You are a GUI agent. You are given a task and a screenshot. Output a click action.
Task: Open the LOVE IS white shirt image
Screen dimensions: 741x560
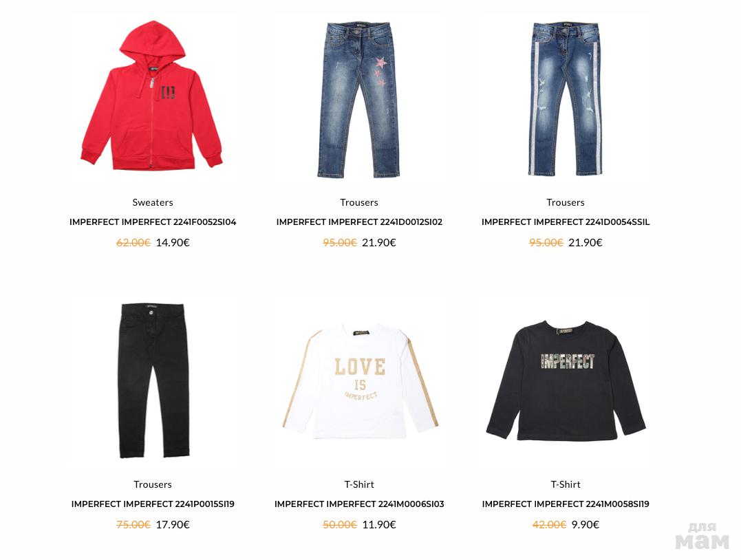click(x=359, y=381)
